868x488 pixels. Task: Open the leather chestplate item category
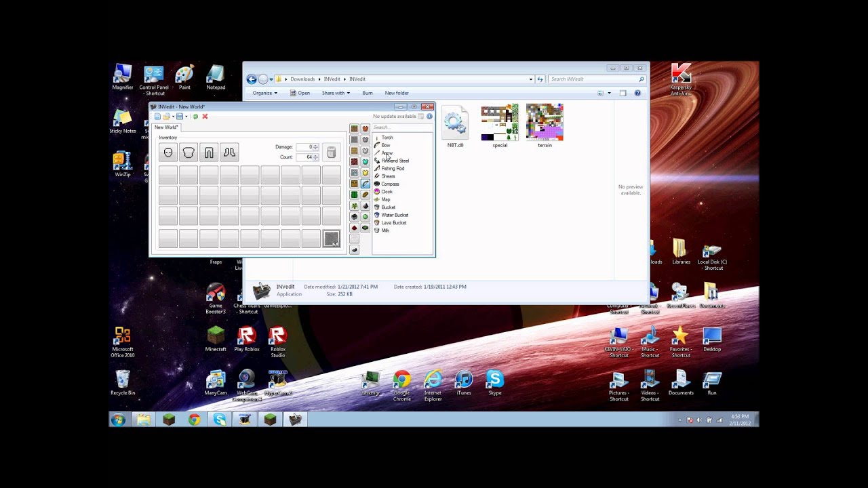tap(366, 129)
